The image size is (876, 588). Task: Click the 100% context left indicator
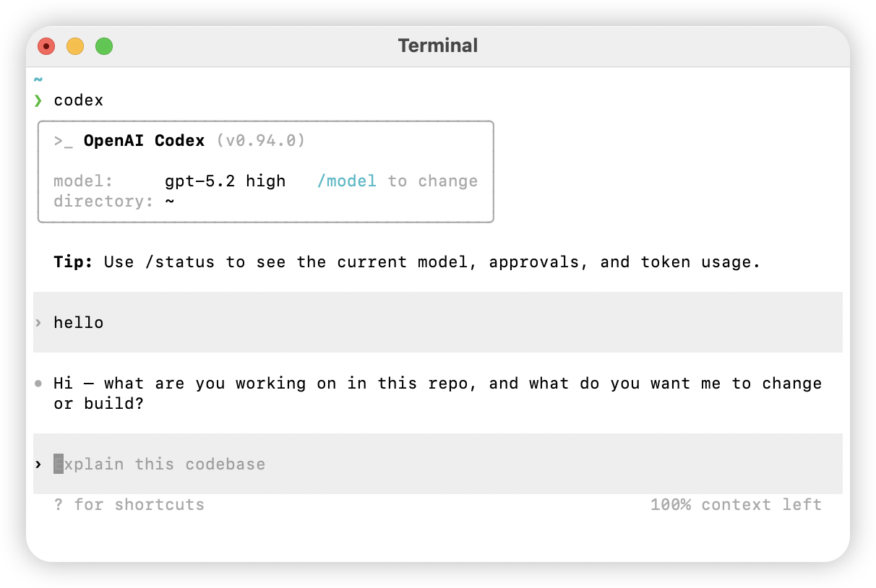[x=735, y=504]
